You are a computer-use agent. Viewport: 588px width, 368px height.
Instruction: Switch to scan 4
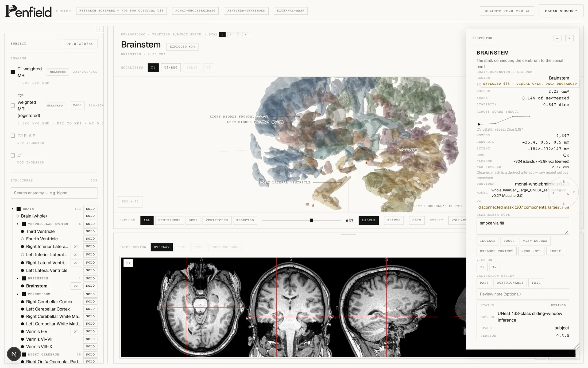[246, 35]
